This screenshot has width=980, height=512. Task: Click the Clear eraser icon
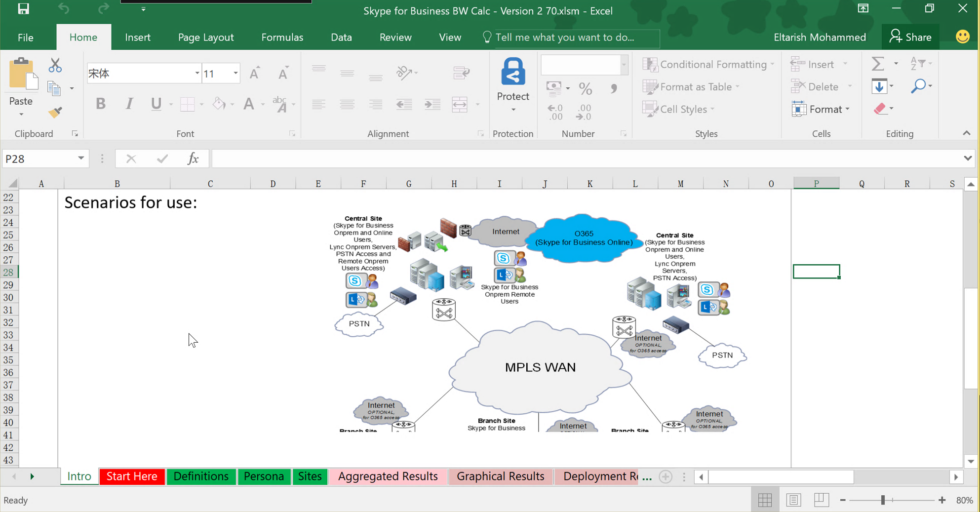click(880, 109)
